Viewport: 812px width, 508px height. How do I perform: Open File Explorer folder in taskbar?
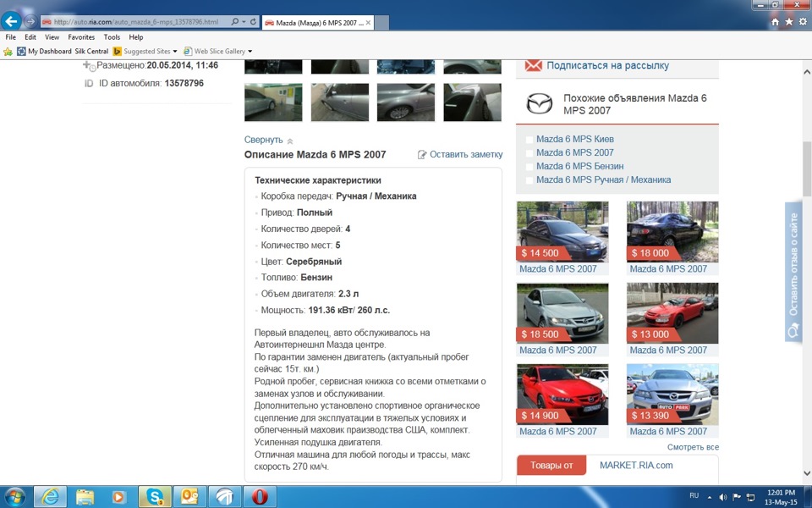click(x=85, y=497)
